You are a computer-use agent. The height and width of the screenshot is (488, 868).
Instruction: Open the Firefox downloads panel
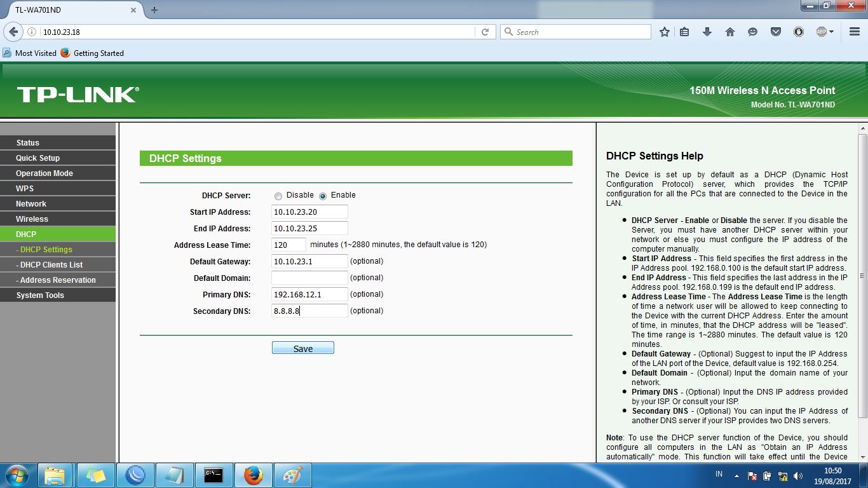point(707,31)
